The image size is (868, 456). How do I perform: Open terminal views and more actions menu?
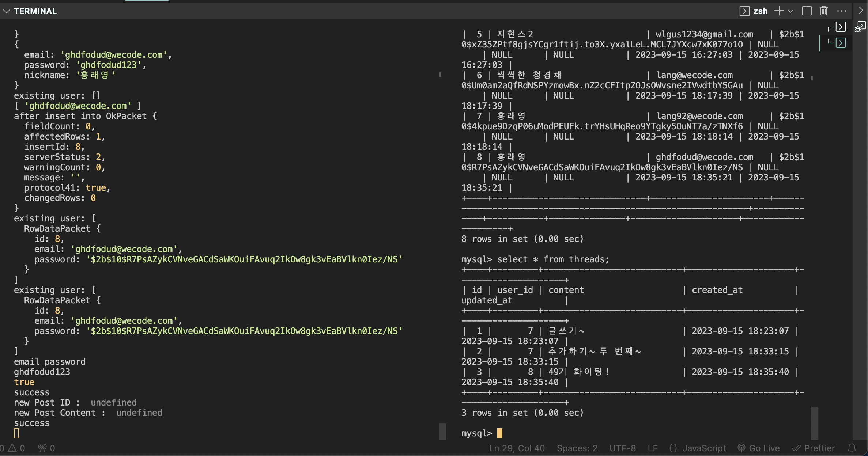pos(841,11)
